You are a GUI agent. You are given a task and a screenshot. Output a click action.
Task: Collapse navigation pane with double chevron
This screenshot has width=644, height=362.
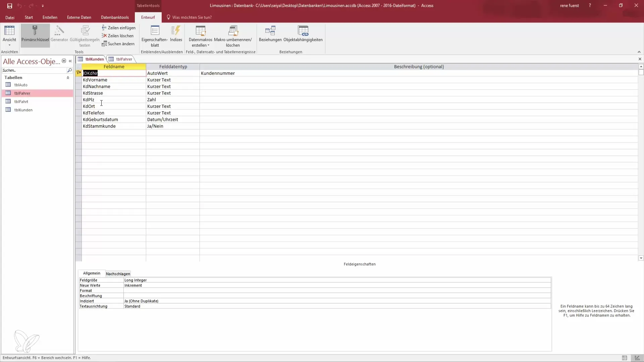coord(70,61)
